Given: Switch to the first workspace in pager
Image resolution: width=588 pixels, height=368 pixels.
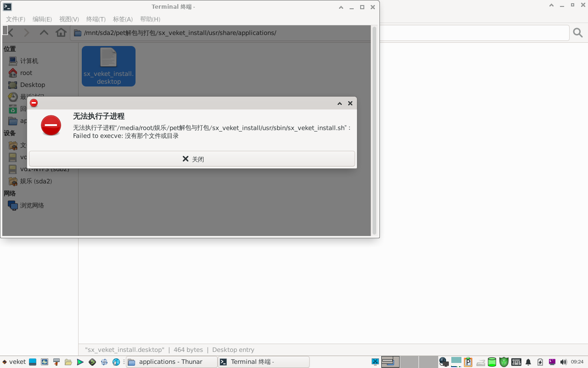Looking at the screenshot, I should pyautogui.click(x=390, y=362).
